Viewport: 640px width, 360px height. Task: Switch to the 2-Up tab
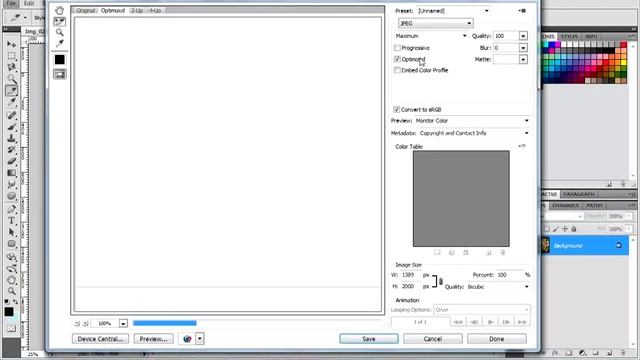pos(137,11)
